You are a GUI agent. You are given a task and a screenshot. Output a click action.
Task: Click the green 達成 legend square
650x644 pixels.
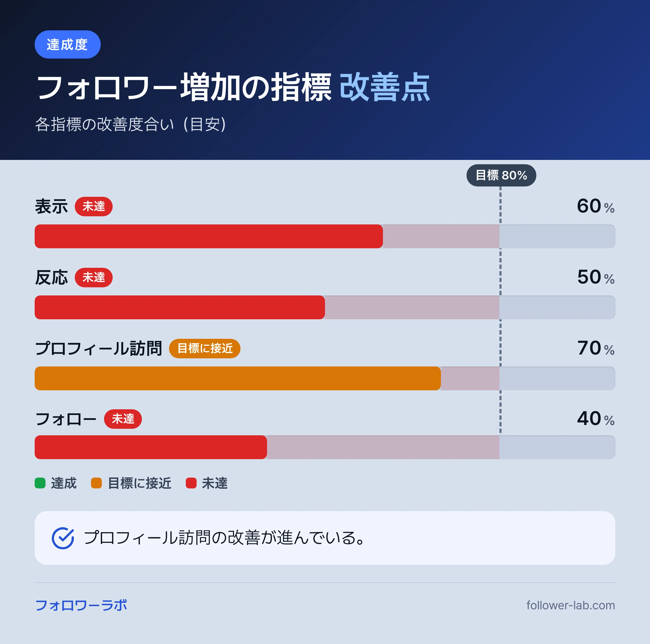point(40,483)
